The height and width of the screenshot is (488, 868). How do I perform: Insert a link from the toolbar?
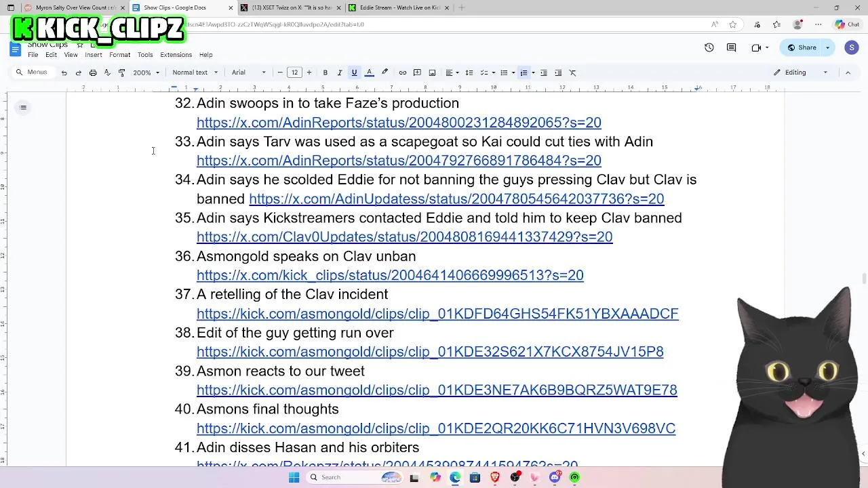click(403, 73)
